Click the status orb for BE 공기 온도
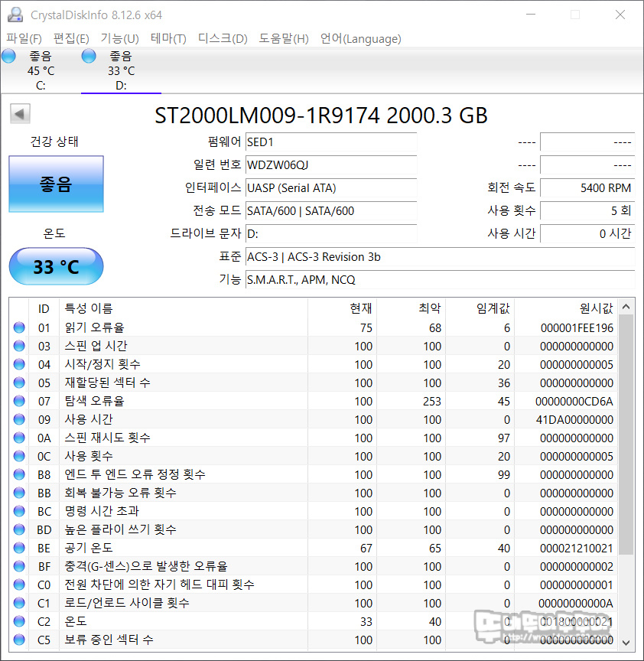 tap(19, 548)
